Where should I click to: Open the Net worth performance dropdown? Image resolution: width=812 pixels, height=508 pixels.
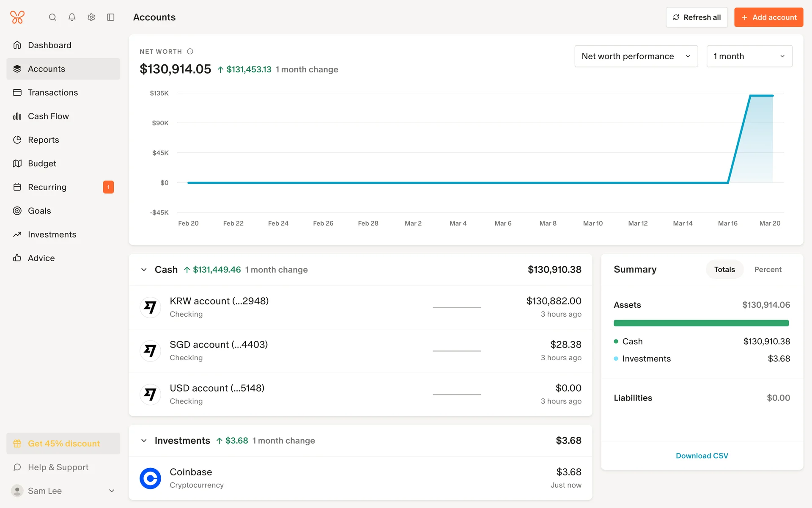(x=636, y=56)
